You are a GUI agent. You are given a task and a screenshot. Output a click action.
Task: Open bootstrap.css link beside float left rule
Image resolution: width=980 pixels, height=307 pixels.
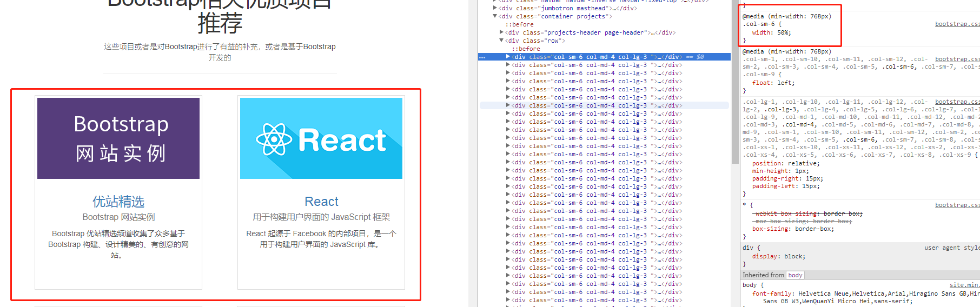pyautogui.click(x=957, y=59)
